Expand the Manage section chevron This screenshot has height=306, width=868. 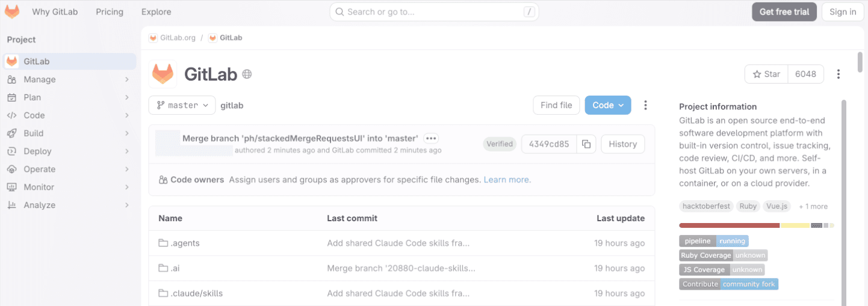pos(127,79)
